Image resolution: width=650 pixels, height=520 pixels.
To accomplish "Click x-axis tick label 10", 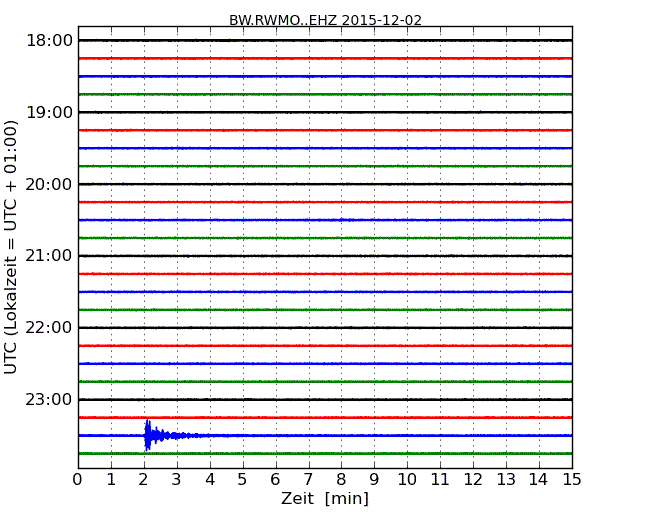I will 407,480.
